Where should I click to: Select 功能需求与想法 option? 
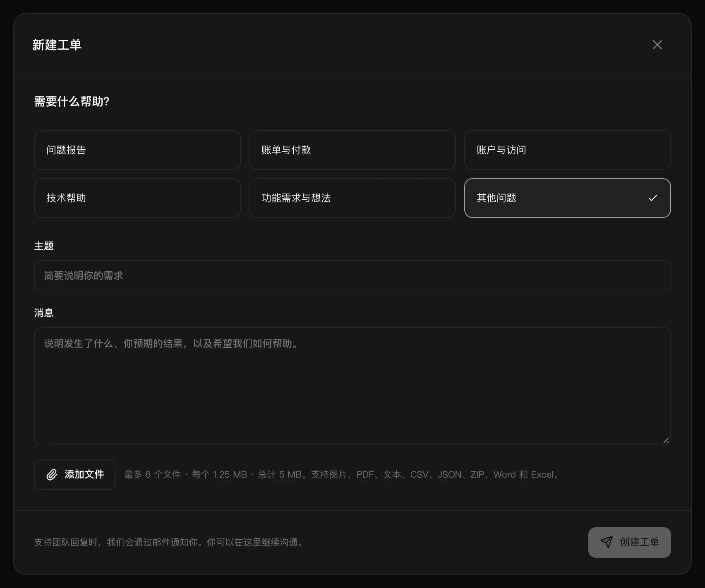coord(352,198)
